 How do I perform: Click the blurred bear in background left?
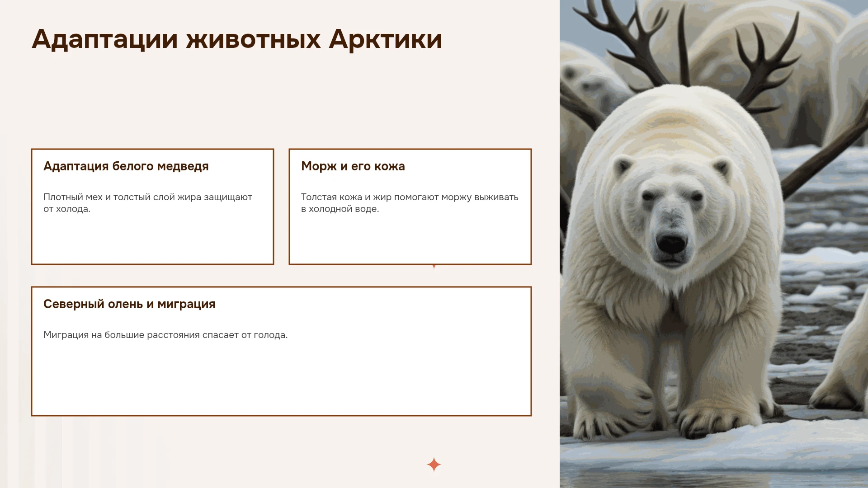coord(588,86)
